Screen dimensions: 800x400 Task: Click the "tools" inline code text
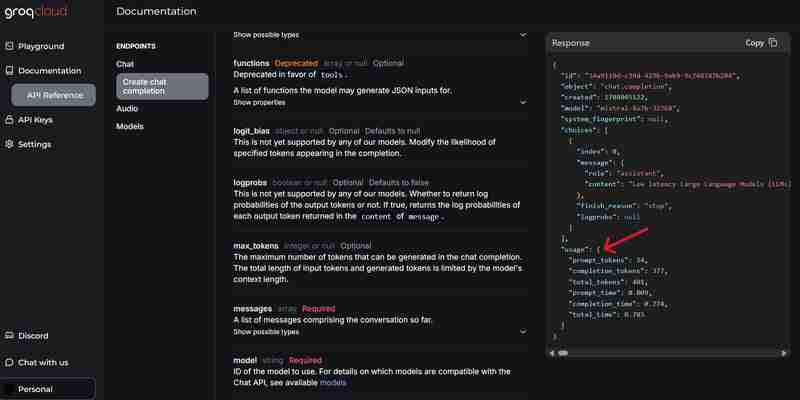tap(333, 75)
